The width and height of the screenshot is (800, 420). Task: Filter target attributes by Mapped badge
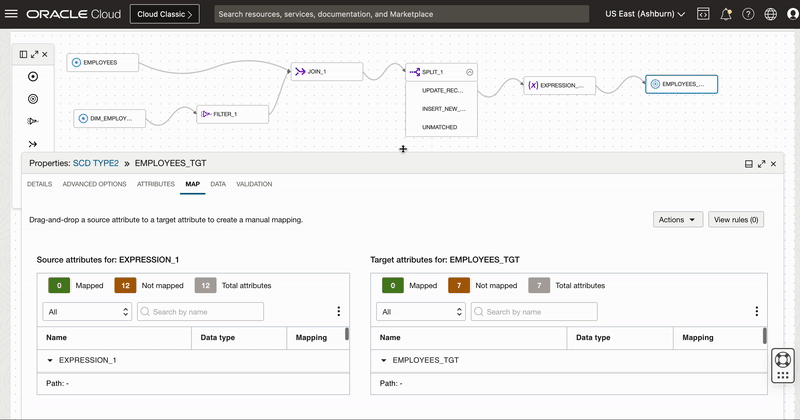[x=393, y=285]
